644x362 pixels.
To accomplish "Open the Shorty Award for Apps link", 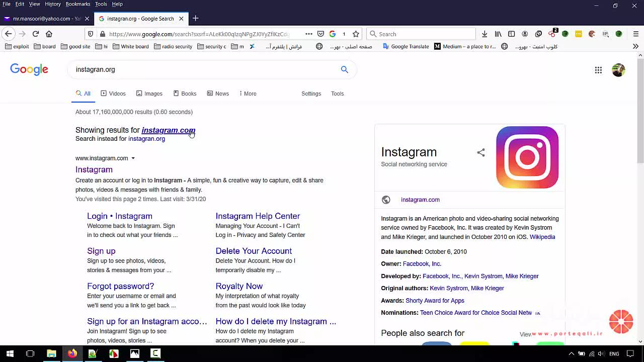I will point(435,301).
